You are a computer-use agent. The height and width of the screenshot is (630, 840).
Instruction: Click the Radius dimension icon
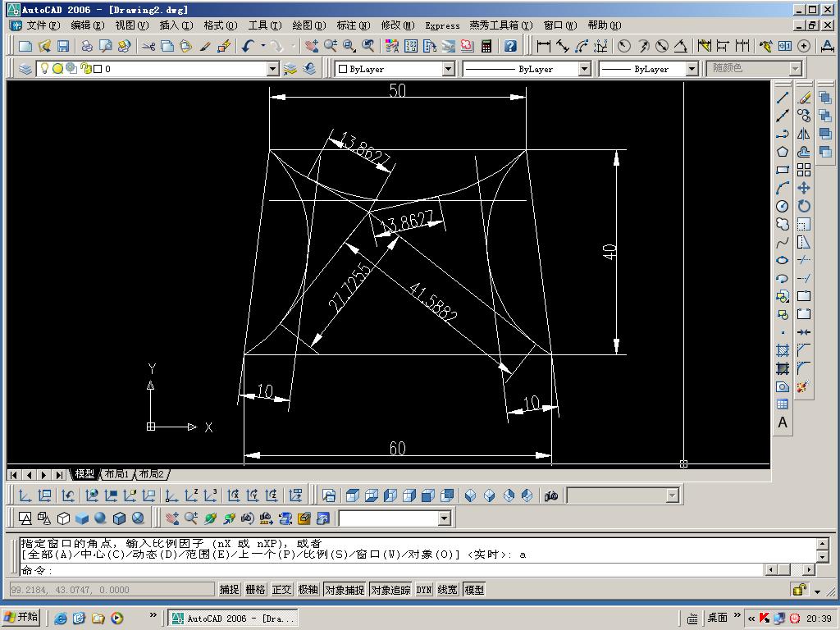(x=623, y=46)
